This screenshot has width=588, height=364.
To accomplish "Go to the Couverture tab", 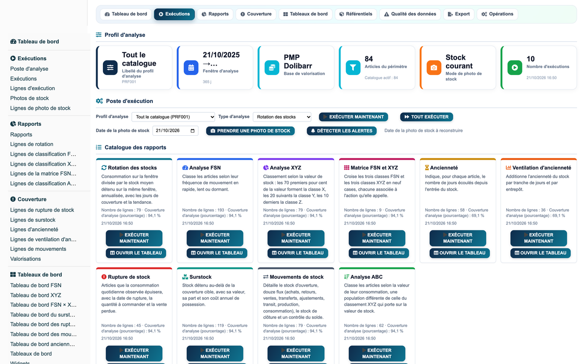I will click(256, 14).
